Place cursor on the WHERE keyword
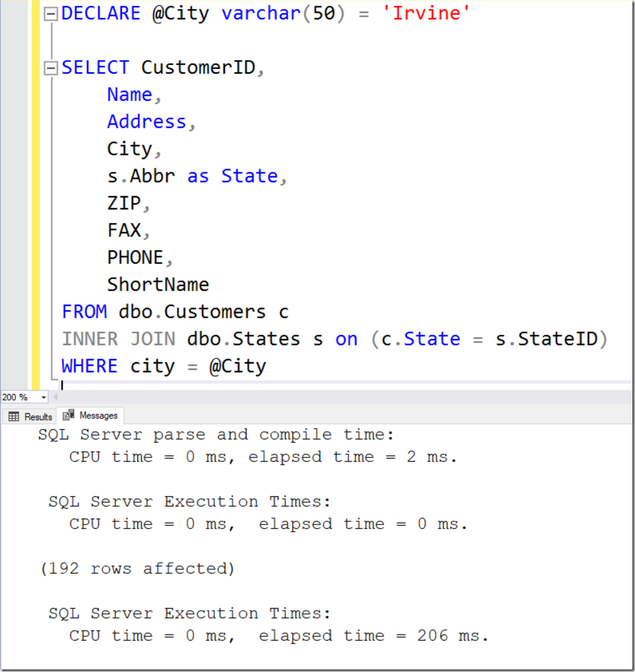The height and width of the screenshot is (672, 635). [89, 366]
